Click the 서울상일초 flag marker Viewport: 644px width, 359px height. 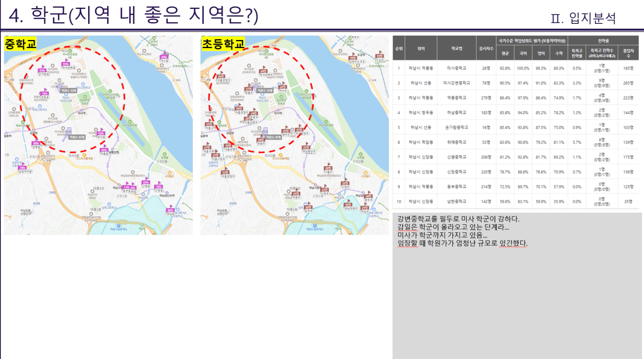225,173
